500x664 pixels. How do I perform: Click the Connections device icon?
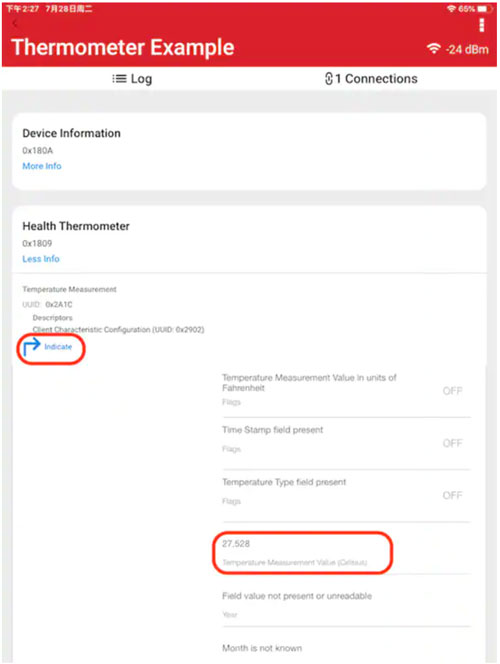click(329, 79)
